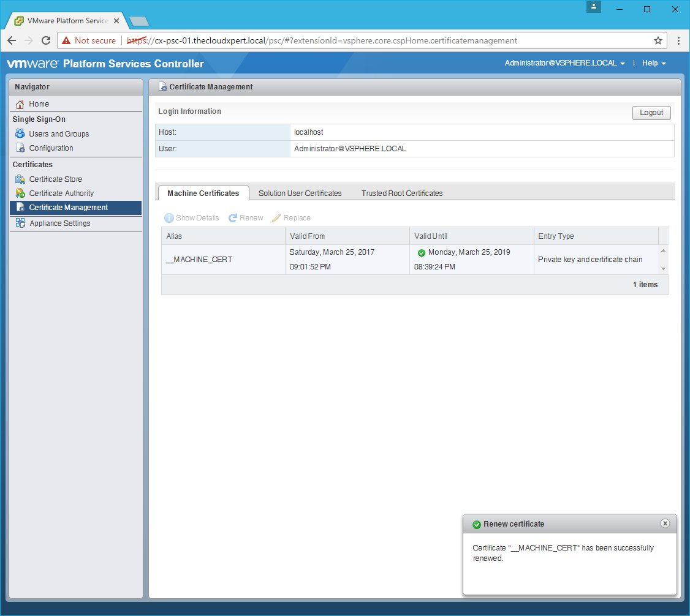Select Certificate Authority icon
Screen dimensions: 690x616
pyautogui.click(x=20, y=193)
